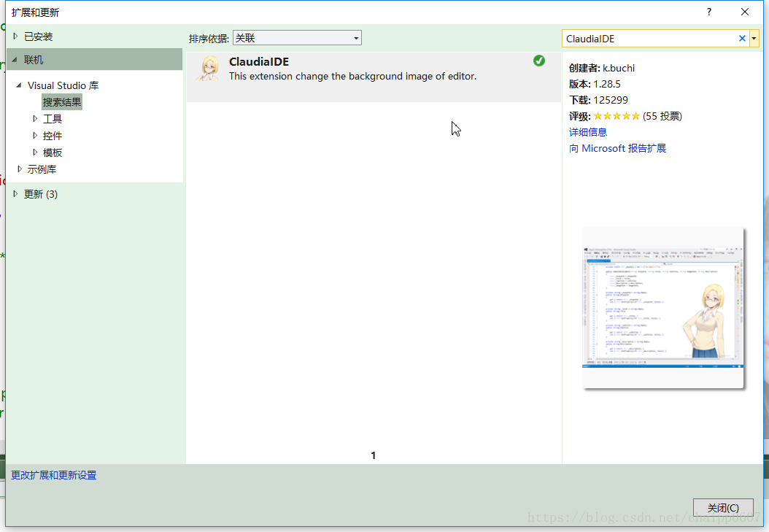Click the ClaudiaIDE preview screenshot thumbnail
The image size is (769, 532).
(x=663, y=308)
